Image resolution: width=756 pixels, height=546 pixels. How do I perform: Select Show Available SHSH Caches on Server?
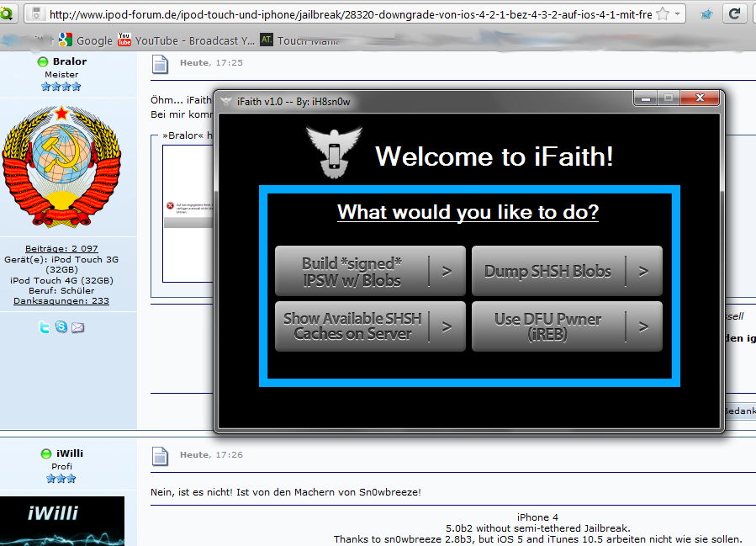coord(370,326)
